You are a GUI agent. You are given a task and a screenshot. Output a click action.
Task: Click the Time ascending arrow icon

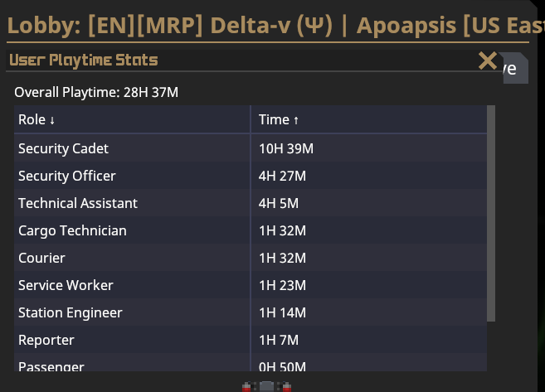coord(296,120)
